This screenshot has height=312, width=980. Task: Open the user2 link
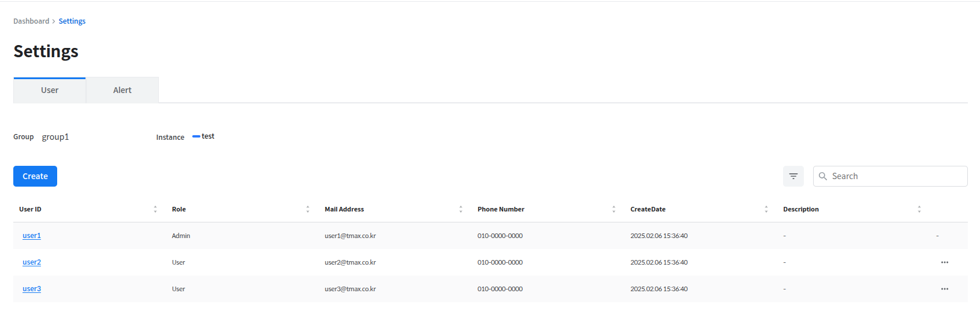(x=32, y=262)
